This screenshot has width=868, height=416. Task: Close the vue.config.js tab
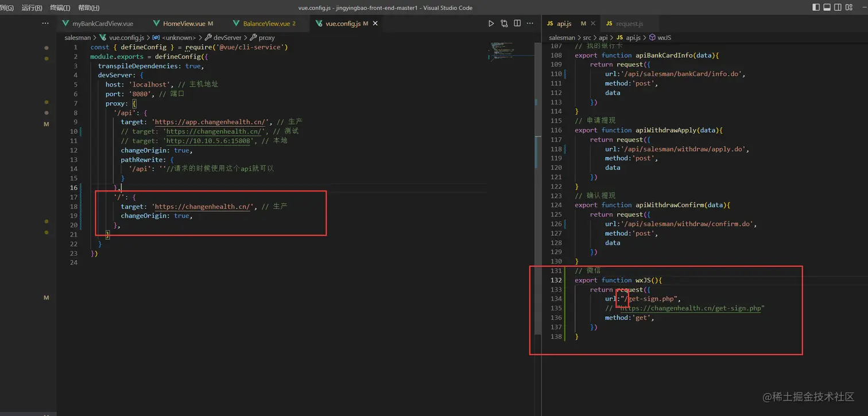point(375,24)
